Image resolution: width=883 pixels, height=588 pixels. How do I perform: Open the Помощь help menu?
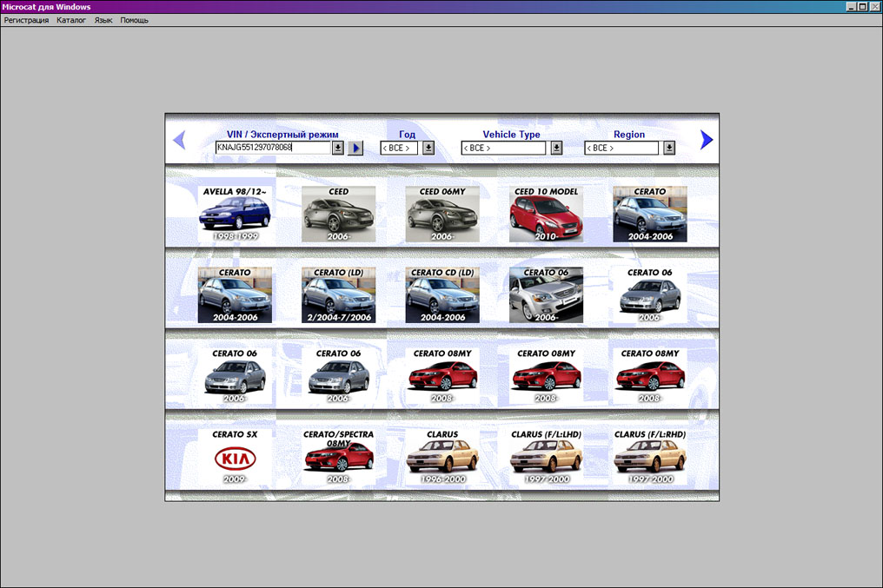coord(134,20)
